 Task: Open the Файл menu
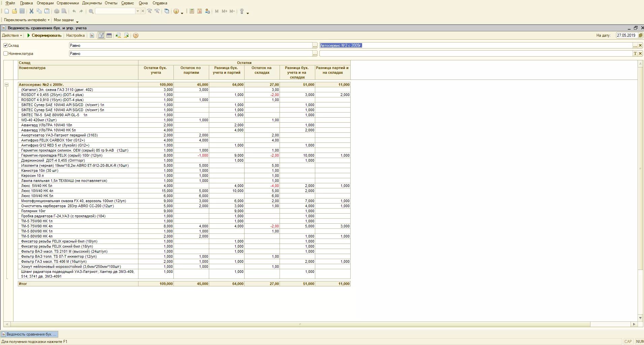tap(10, 3)
